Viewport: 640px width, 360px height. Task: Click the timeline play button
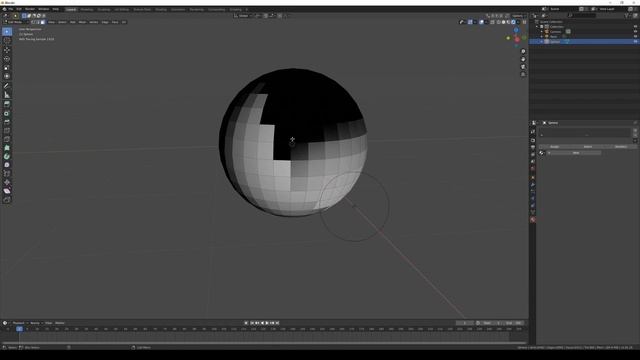267,323
